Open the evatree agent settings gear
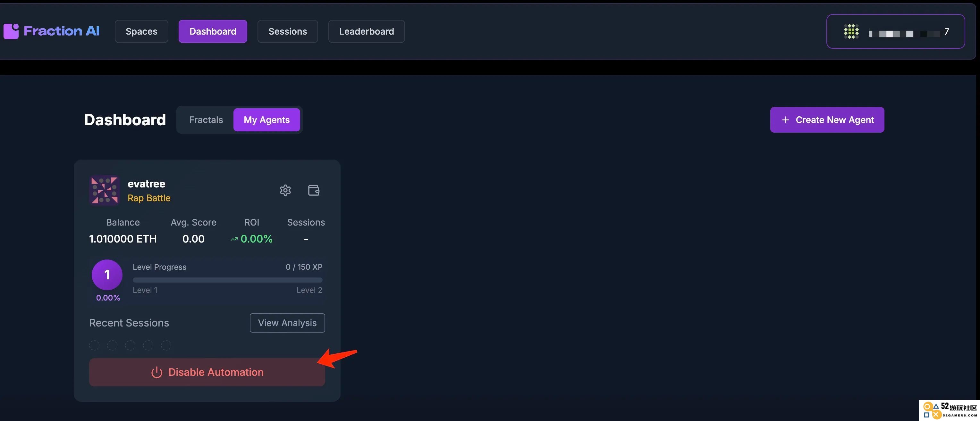 285,190
